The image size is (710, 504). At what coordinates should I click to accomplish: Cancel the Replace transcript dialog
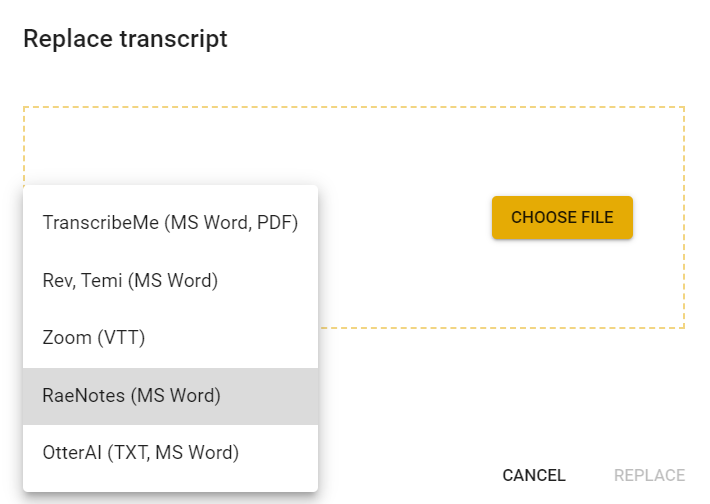click(534, 475)
